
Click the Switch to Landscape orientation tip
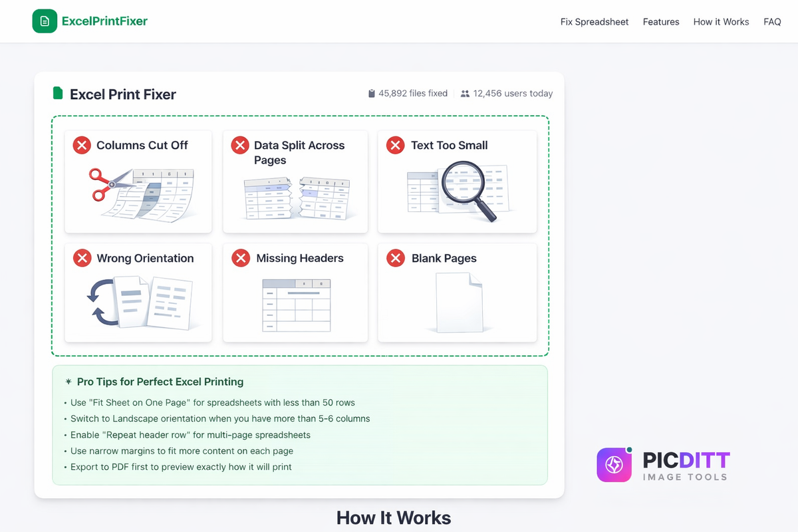(220, 419)
